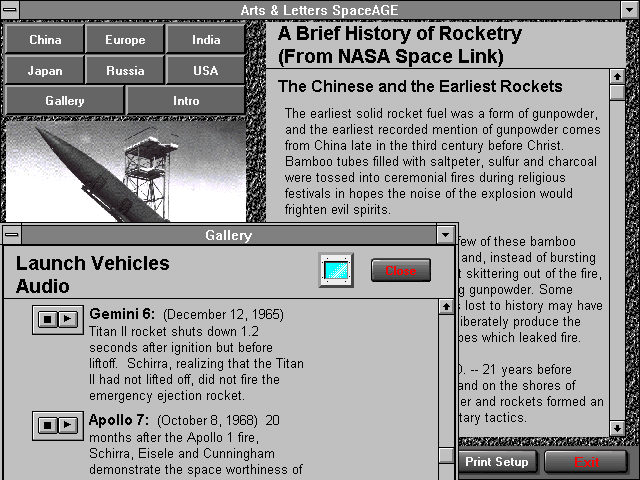
Task: Click 'A Brief History of Rocketry' title
Action: pos(400,33)
